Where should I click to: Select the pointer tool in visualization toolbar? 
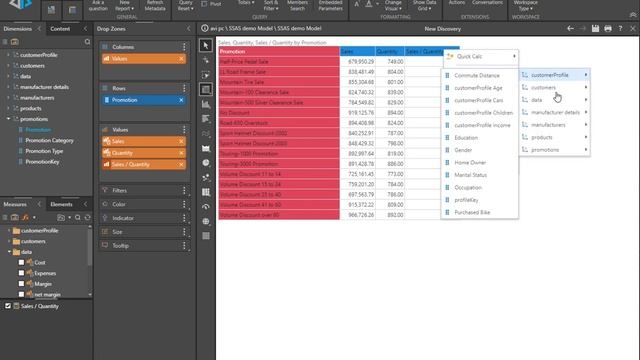click(x=206, y=45)
